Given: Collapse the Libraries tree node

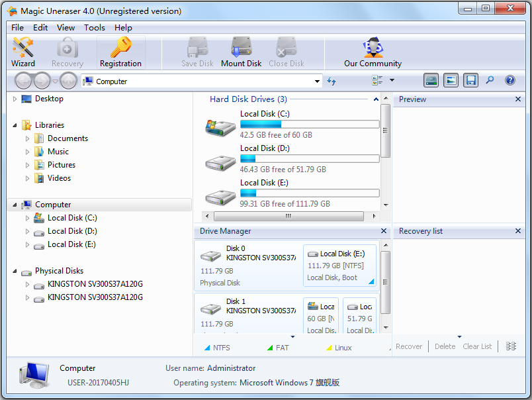Looking at the screenshot, I should [x=15, y=125].
